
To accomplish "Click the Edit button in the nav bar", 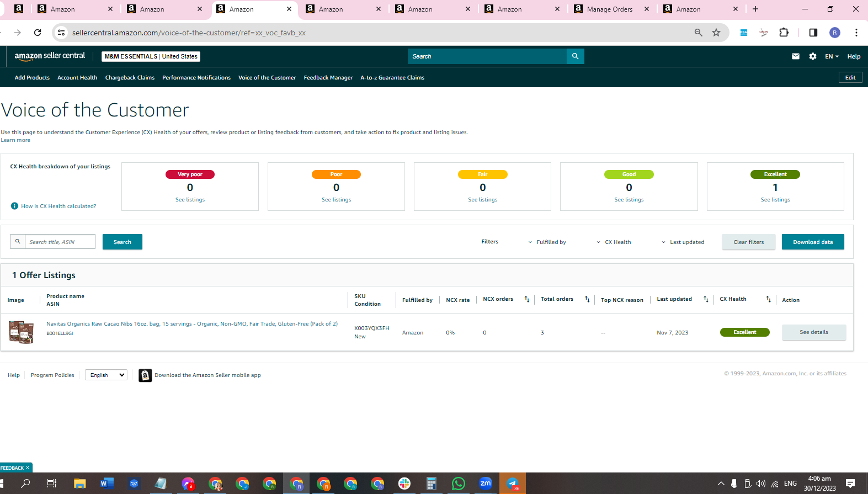I will coord(850,78).
